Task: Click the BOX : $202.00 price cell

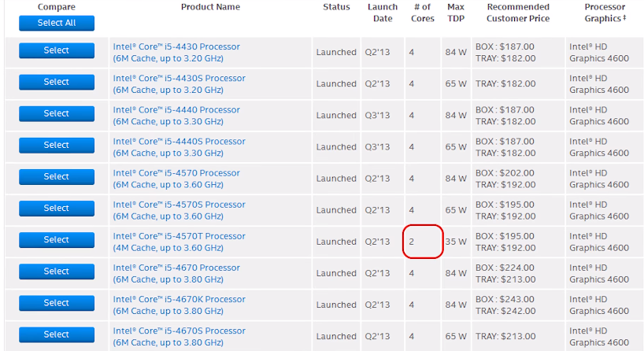Action: pyautogui.click(x=505, y=173)
